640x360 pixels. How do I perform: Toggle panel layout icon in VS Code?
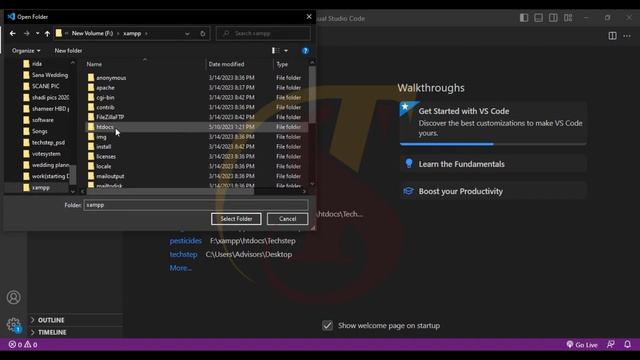click(539, 18)
